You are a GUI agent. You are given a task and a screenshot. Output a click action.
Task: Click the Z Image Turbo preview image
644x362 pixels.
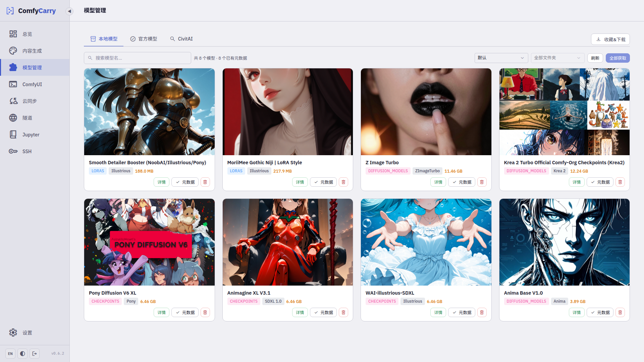(426, 112)
